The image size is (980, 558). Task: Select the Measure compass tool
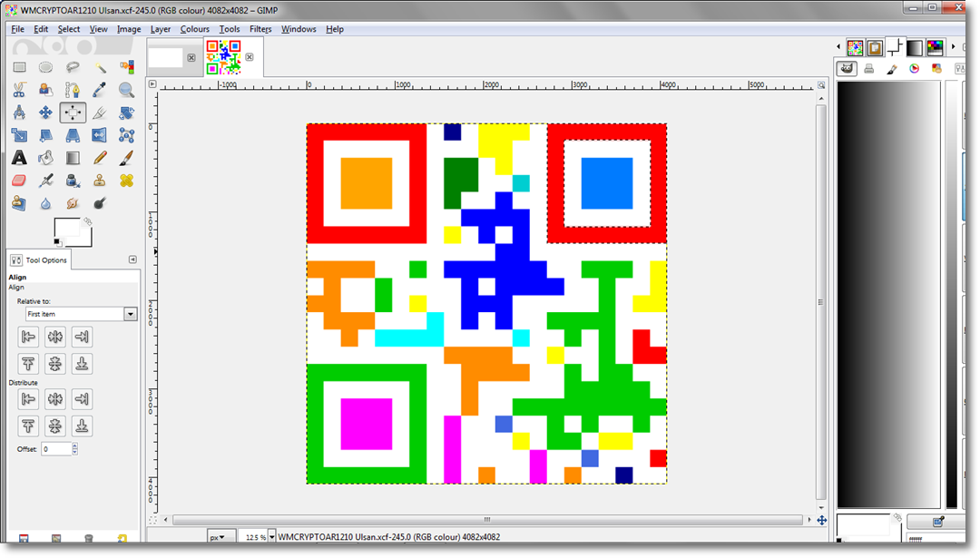tap(19, 113)
